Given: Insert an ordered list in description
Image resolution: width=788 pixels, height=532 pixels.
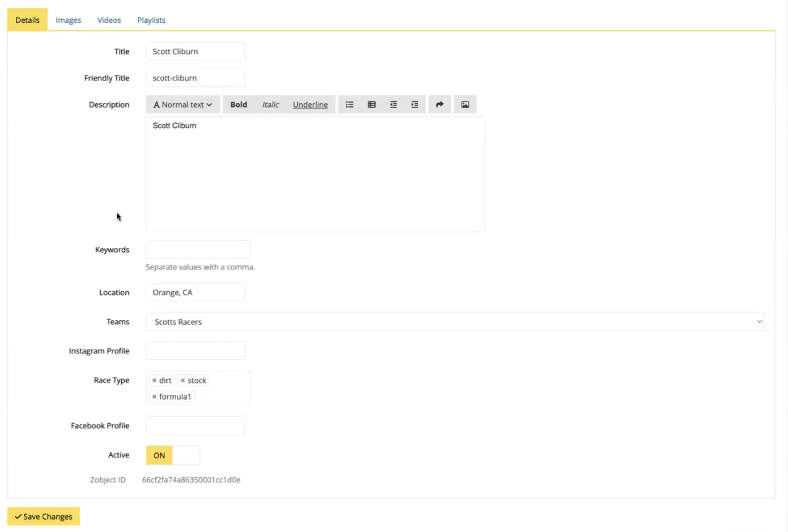Looking at the screenshot, I should click(x=371, y=104).
